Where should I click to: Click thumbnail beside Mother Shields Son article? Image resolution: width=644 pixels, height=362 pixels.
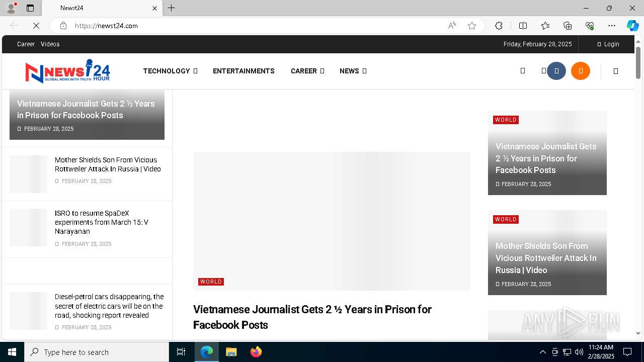pos(28,174)
